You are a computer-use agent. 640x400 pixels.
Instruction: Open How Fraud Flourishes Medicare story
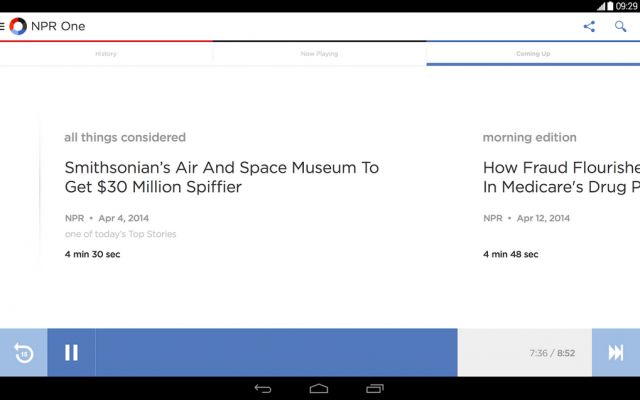click(x=561, y=177)
